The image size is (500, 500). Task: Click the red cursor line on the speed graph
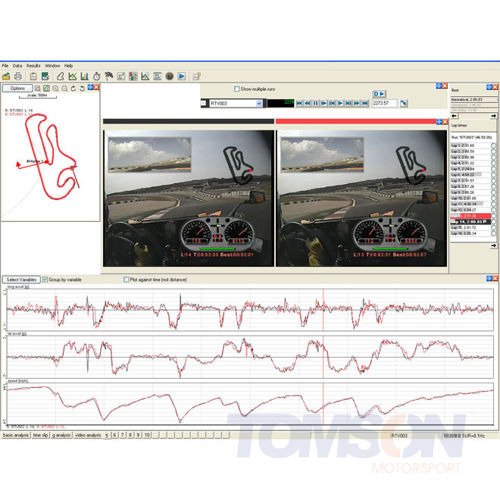click(323, 403)
